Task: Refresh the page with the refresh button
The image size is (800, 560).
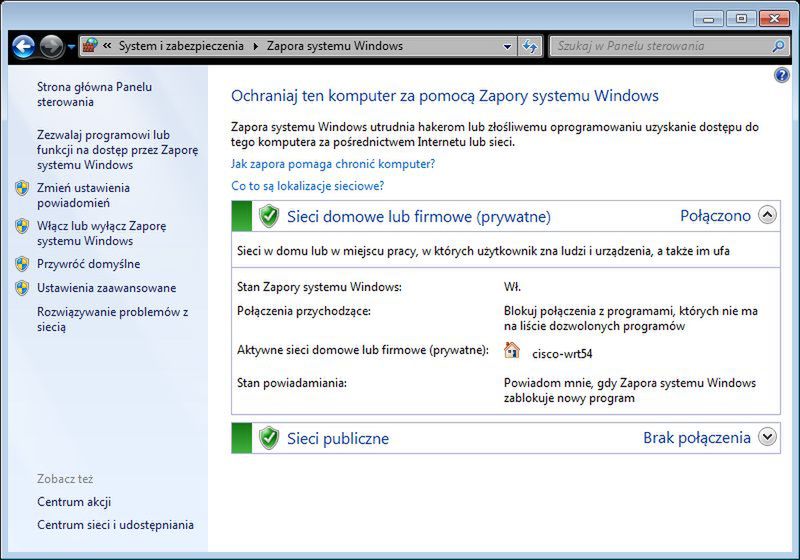Action: pos(530,46)
